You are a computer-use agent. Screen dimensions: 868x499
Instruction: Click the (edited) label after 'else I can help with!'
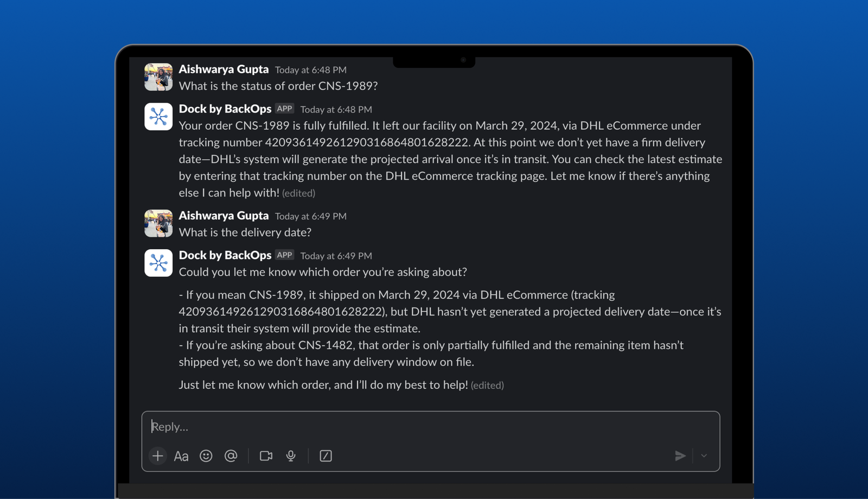coord(298,193)
